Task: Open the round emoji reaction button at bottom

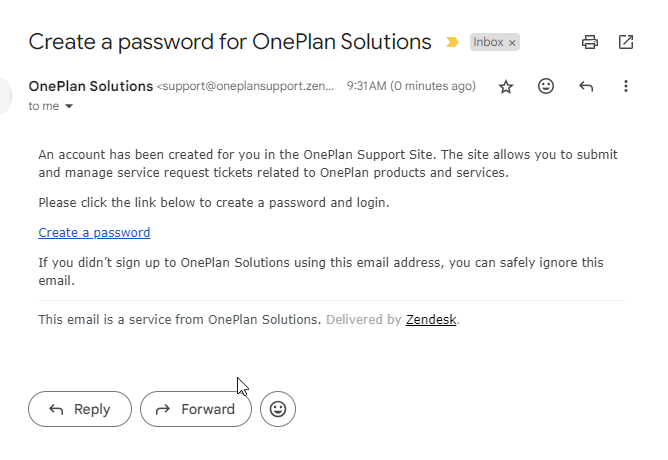Action: click(x=278, y=409)
